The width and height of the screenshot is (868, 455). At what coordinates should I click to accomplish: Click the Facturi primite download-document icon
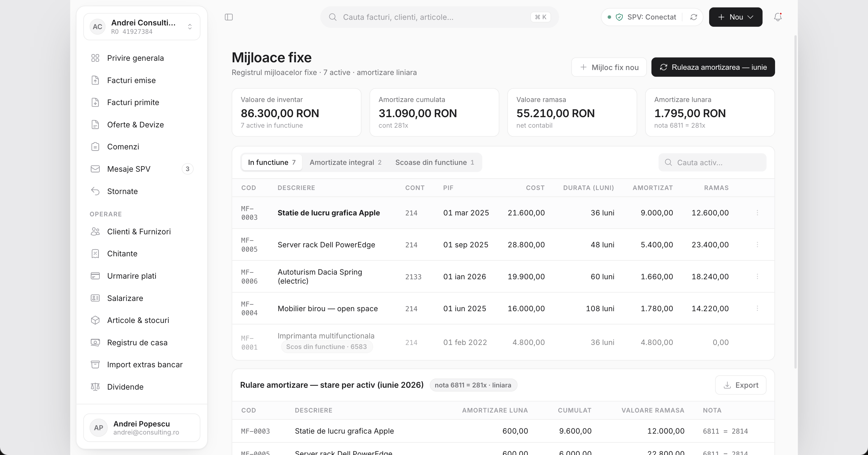point(95,103)
